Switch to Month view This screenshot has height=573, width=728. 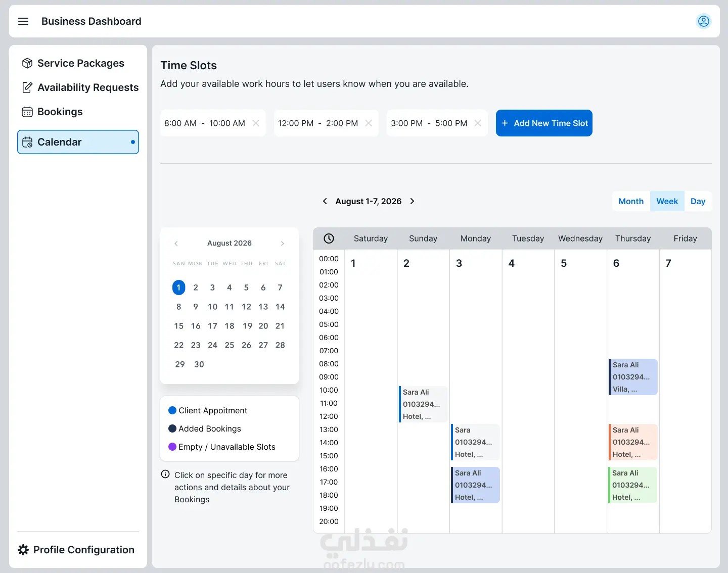tap(631, 201)
